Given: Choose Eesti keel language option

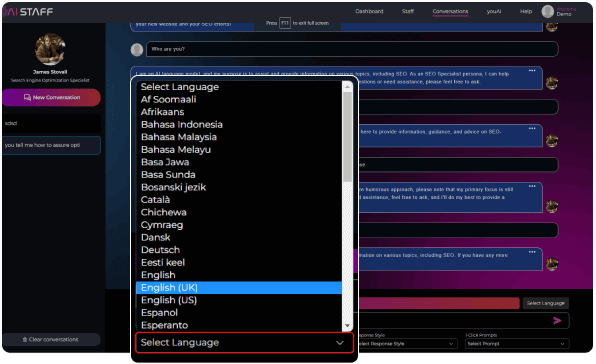Looking at the screenshot, I should pyautogui.click(x=239, y=263).
